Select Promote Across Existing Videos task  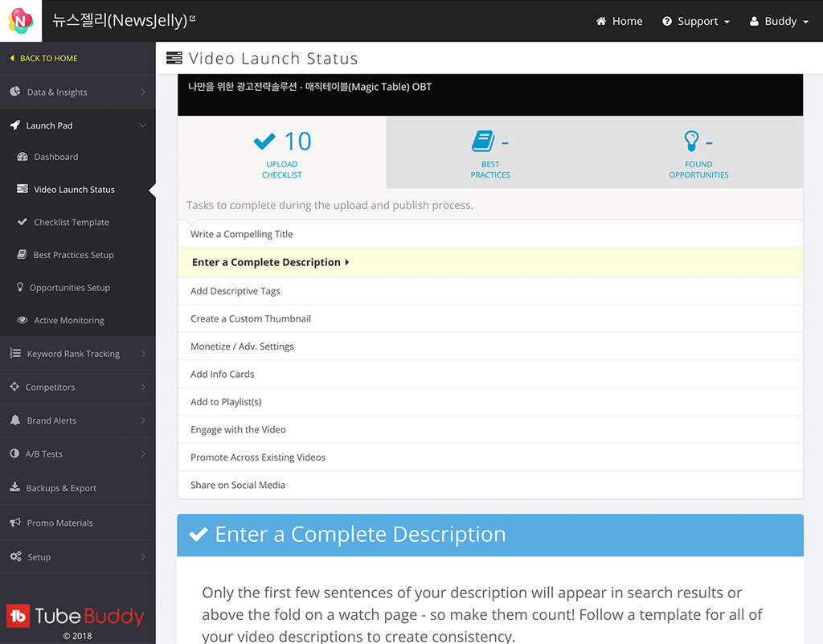[x=490, y=457]
